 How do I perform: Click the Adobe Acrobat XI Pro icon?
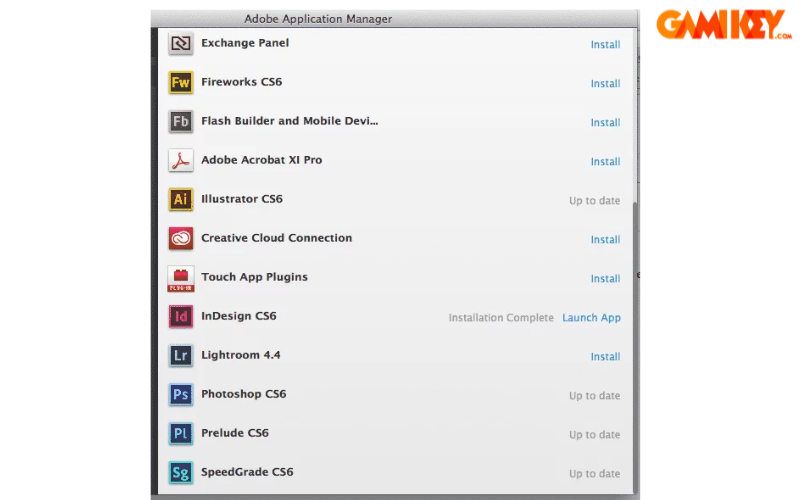181,160
